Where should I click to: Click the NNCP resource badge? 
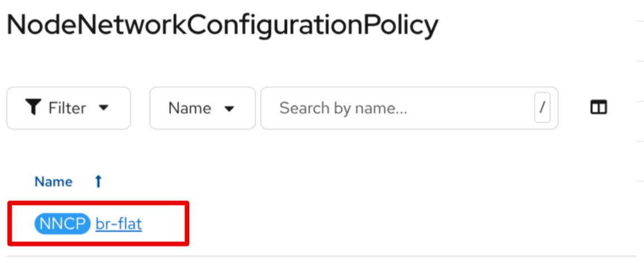pyautogui.click(x=62, y=224)
